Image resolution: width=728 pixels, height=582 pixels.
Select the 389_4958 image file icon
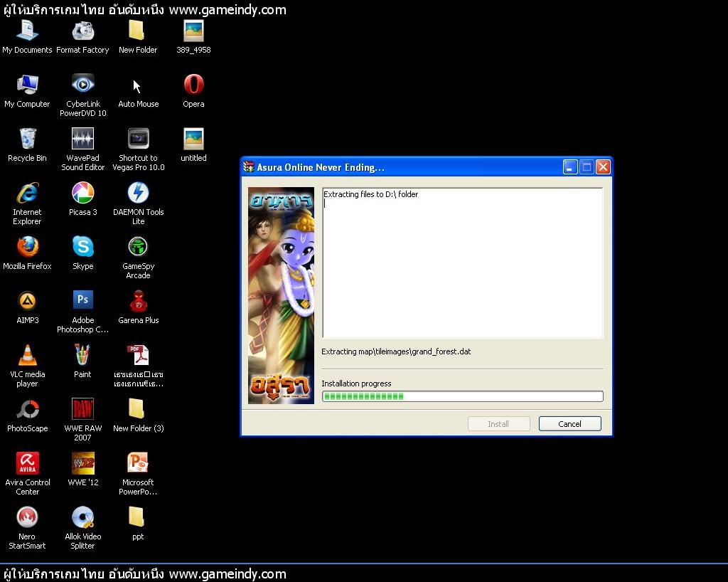pos(193,31)
